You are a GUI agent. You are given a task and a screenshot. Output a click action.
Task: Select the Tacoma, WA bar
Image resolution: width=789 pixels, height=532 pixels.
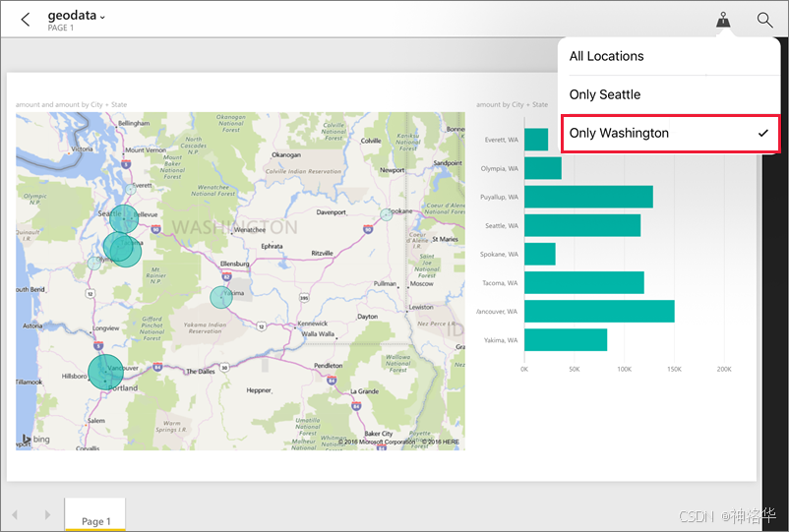584,282
